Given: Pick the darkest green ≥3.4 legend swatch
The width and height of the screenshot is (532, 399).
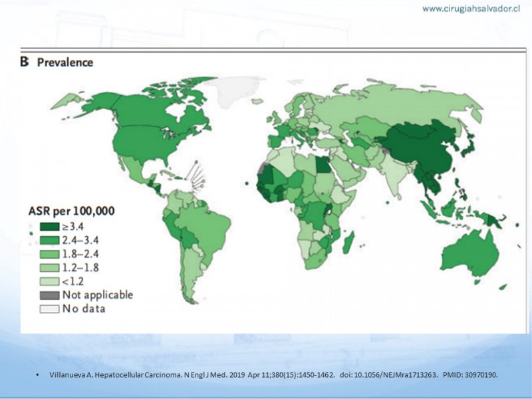Looking at the screenshot, I should coord(49,227).
